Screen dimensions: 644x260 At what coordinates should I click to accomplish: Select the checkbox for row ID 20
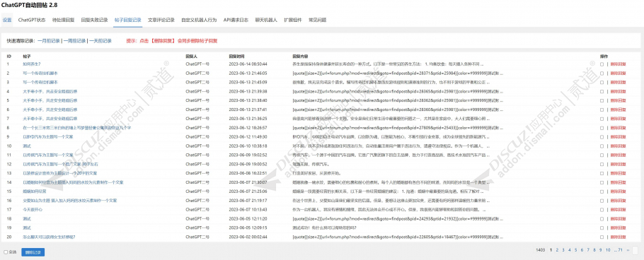click(602, 237)
